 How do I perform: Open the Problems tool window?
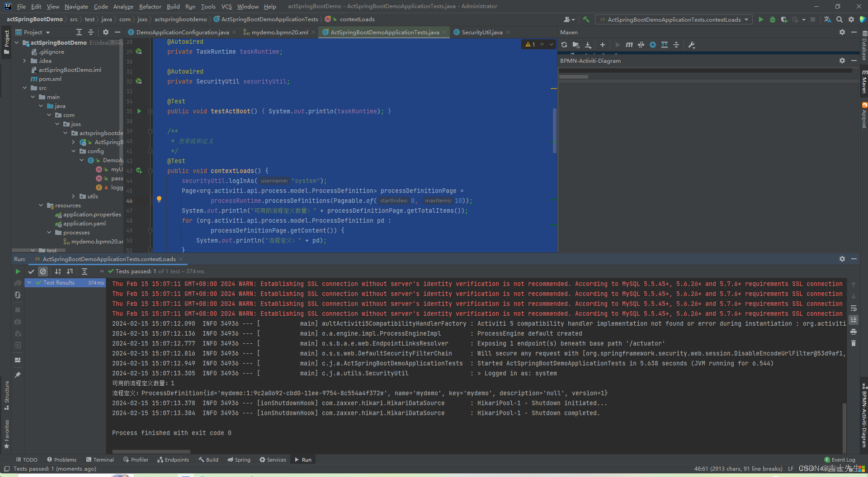61,460
